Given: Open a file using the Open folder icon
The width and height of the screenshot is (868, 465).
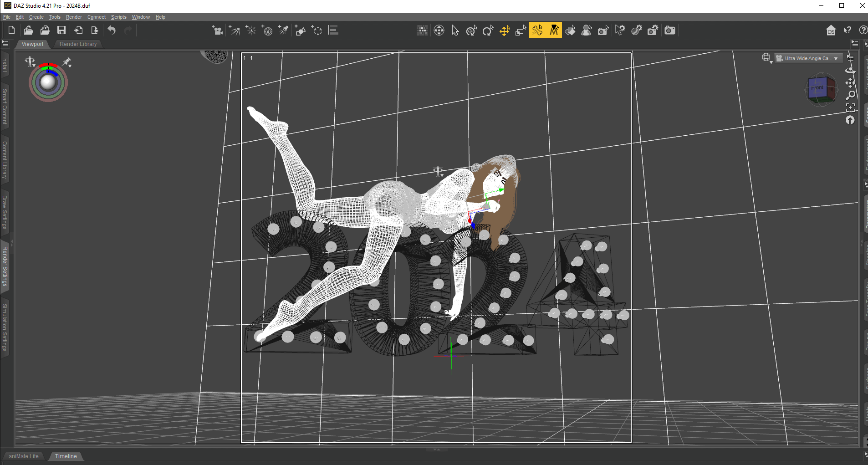Looking at the screenshot, I should pyautogui.click(x=28, y=31).
